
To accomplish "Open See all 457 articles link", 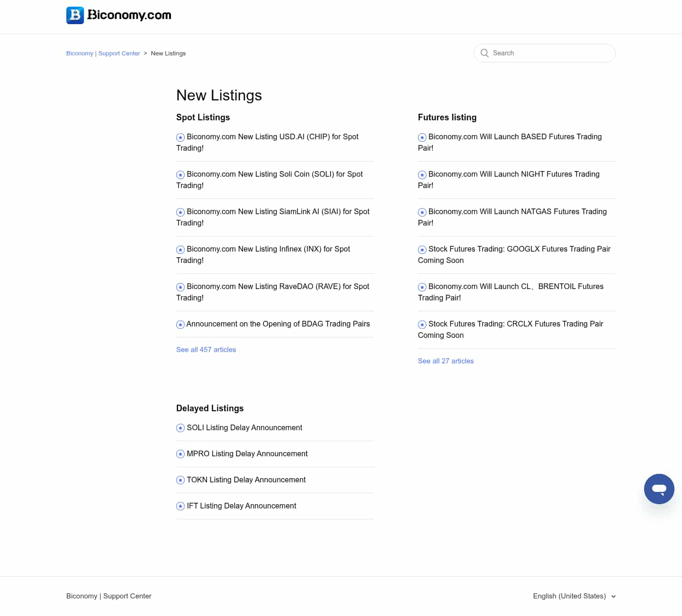I will [206, 350].
